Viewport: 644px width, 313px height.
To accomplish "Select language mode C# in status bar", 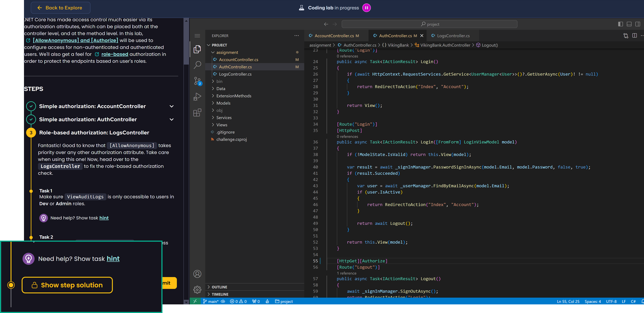I will [633, 301].
